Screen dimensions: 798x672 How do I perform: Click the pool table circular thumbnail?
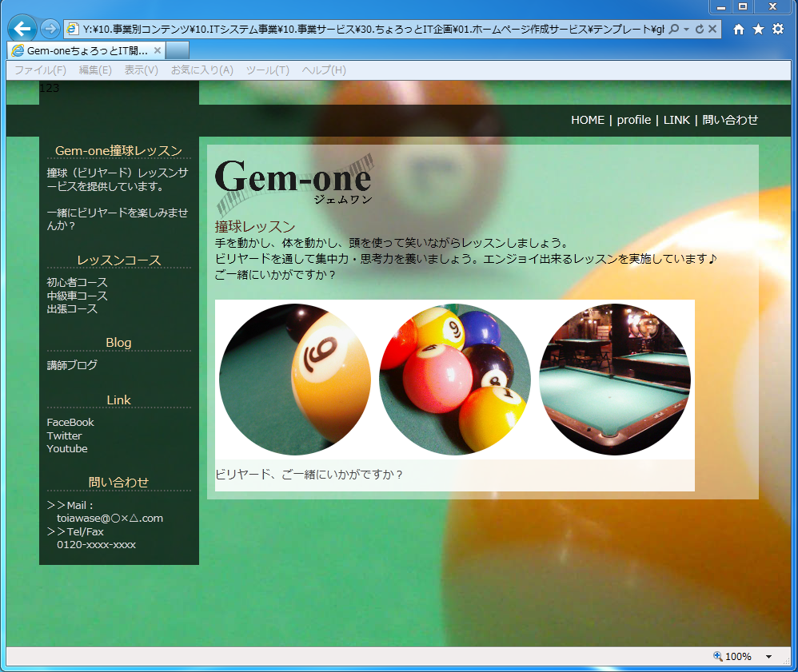[614, 380]
